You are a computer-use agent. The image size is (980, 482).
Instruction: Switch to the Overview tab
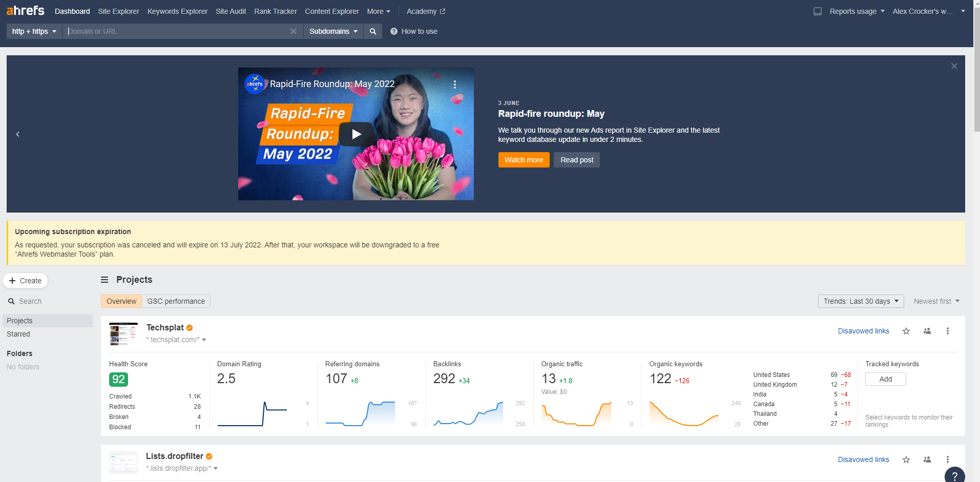tap(121, 301)
